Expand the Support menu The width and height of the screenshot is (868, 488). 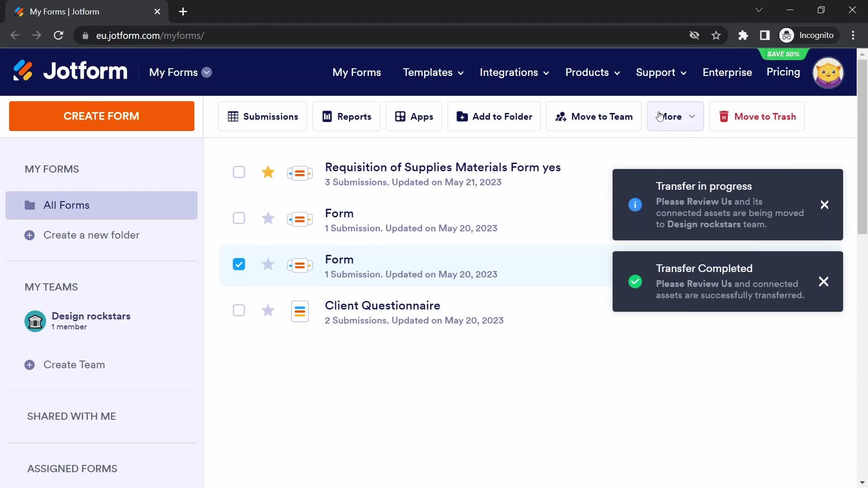(x=661, y=73)
